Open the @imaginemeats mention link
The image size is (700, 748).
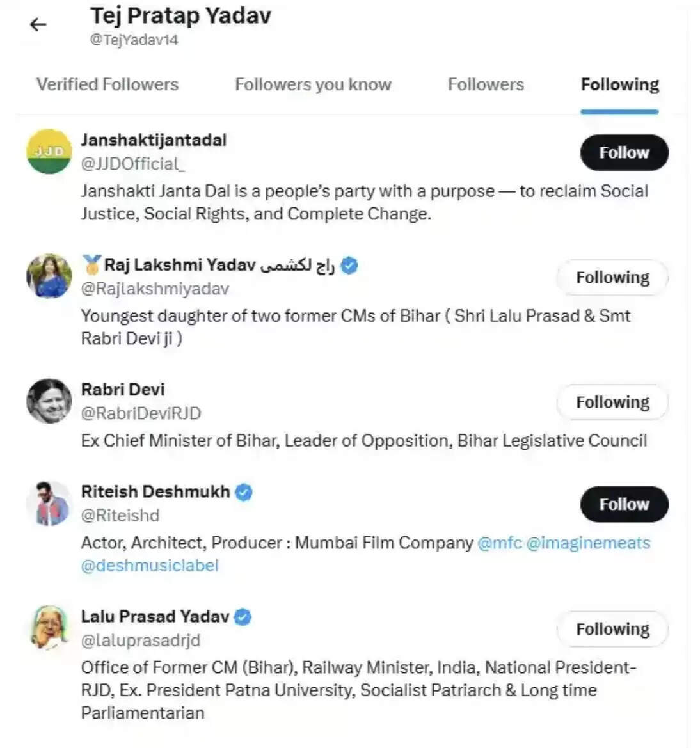[588, 543]
